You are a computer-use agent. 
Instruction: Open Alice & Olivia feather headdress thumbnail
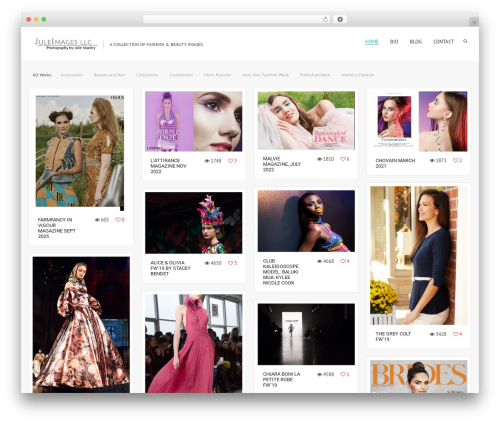194,223
